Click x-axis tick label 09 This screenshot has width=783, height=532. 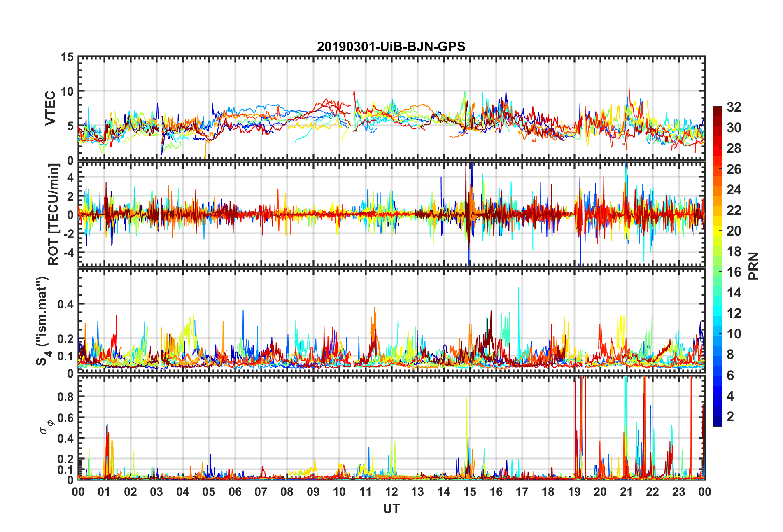pyautogui.click(x=313, y=492)
